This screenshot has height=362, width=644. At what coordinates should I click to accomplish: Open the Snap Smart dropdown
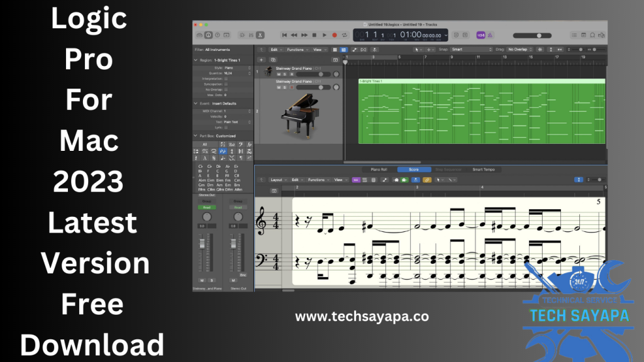[472, 50]
